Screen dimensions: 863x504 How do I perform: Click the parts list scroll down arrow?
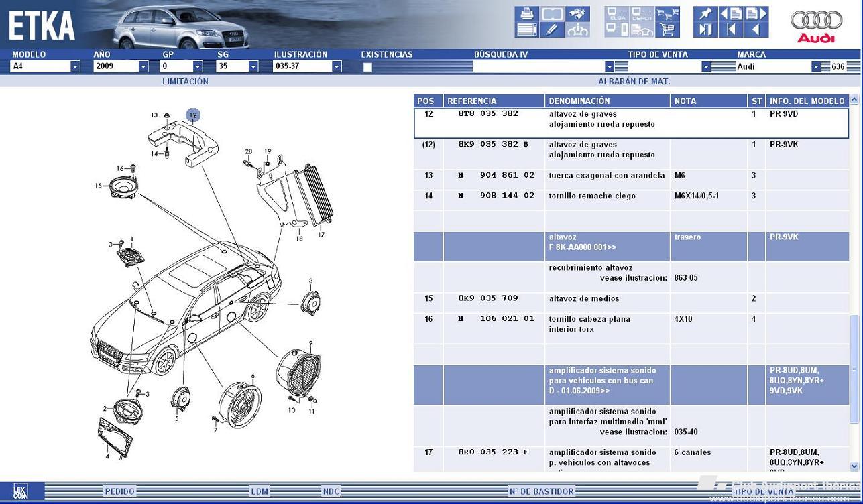[x=854, y=466]
